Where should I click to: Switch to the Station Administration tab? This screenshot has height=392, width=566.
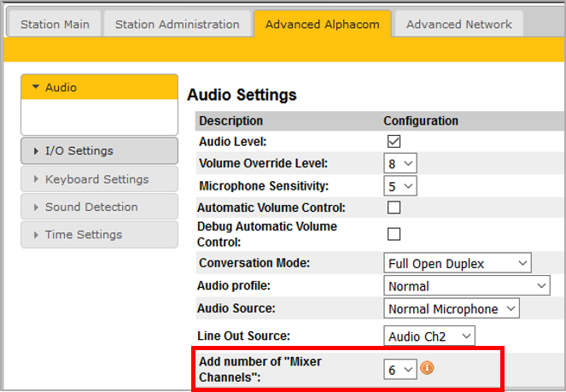click(178, 24)
